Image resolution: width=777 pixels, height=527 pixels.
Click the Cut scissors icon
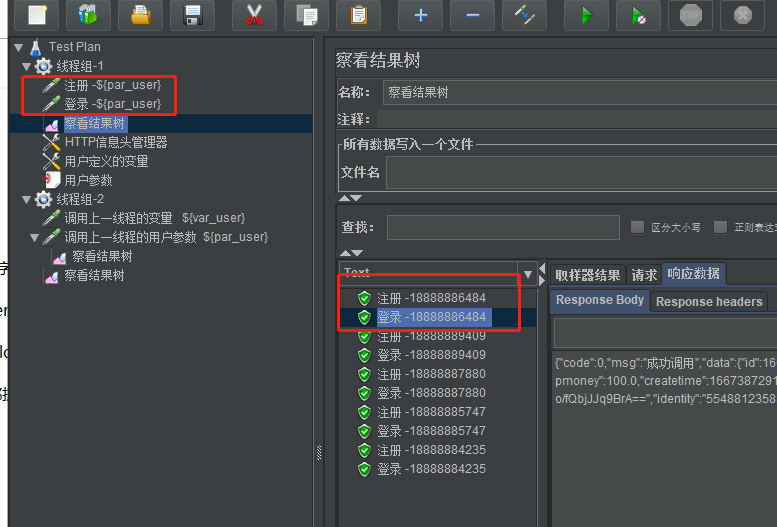[x=254, y=15]
